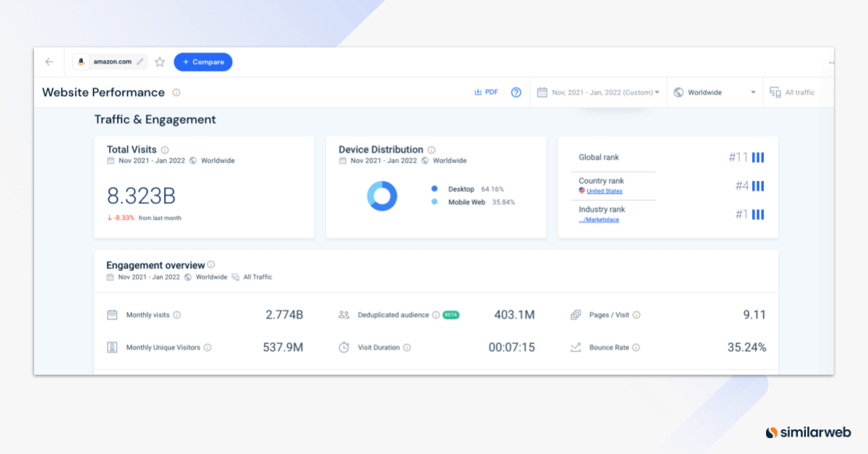Viewport: 868px width, 454px height.
Task: Show info for Monthly Unique Visitors
Action: (208, 348)
